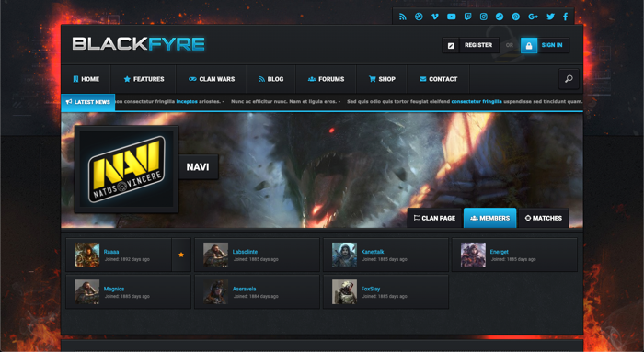This screenshot has height=352, width=644.
Task: Select the Matches tab
Action: 544,218
